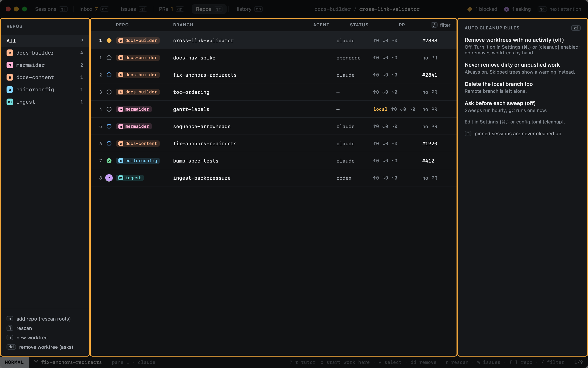Image resolution: width=588 pixels, height=368 pixels.
Task: Open the Sessions tab
Action: (51, 9)
